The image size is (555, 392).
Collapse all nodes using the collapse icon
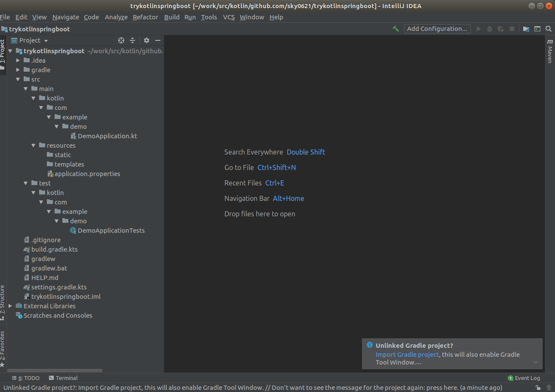[x=133, y=40]
